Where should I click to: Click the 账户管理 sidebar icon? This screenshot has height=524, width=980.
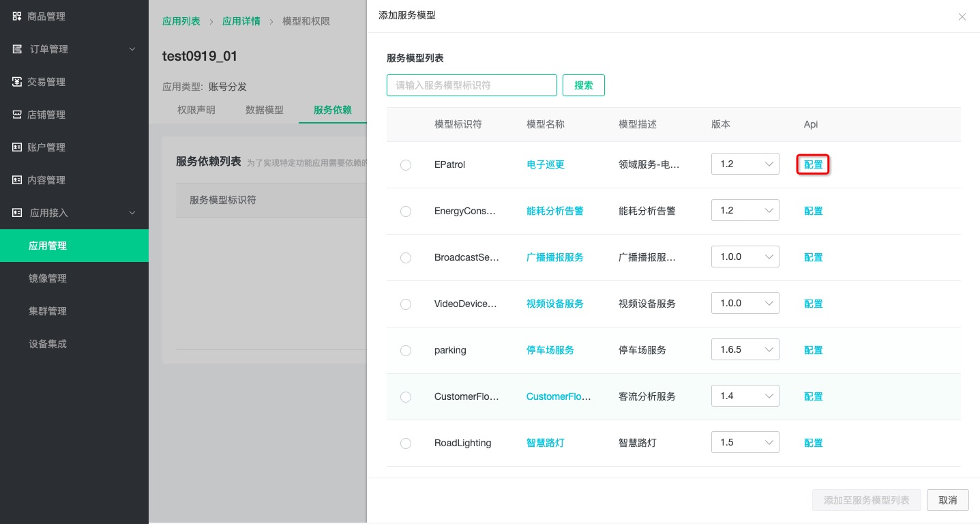[17, 147]
